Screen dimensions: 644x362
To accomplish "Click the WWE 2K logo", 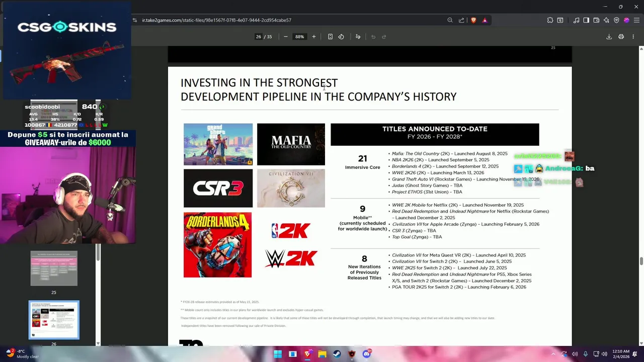I will coord(291,259).
